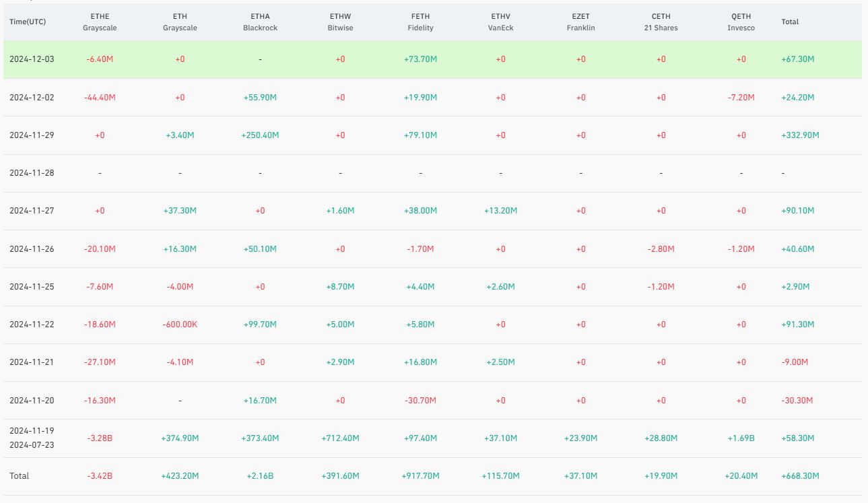Viewport: 868px width, 503px height.
Task: Click the +16.80M Fidelity value
Action: click(420, 362)
